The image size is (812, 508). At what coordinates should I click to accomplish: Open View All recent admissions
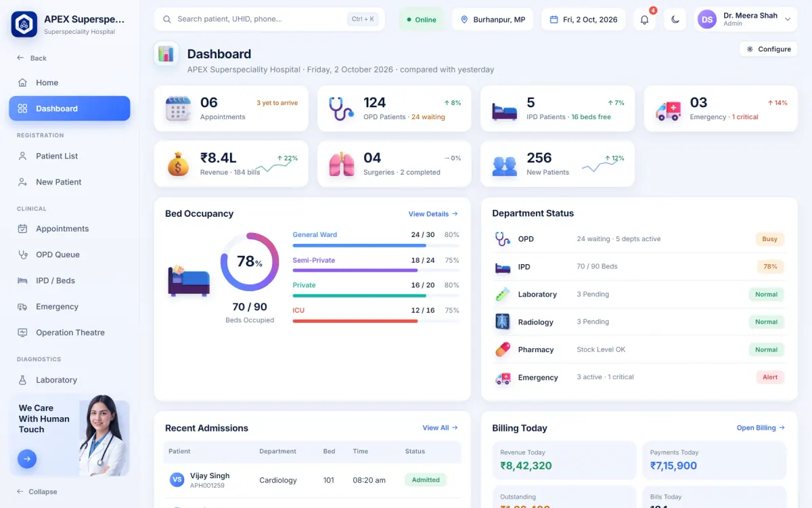(440, 428)
